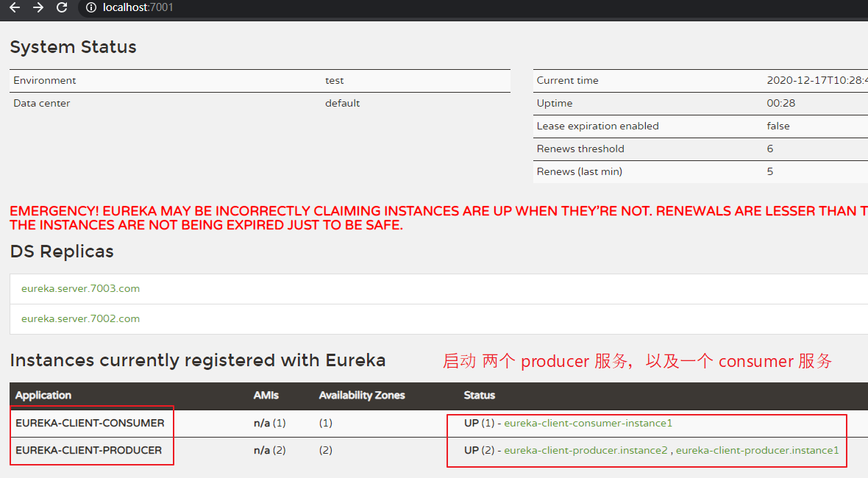Image resolution: width=868 pixels, height=478 pixels.
Task: Click the red EMERGENCY warning message
Action: pos(438,218)
